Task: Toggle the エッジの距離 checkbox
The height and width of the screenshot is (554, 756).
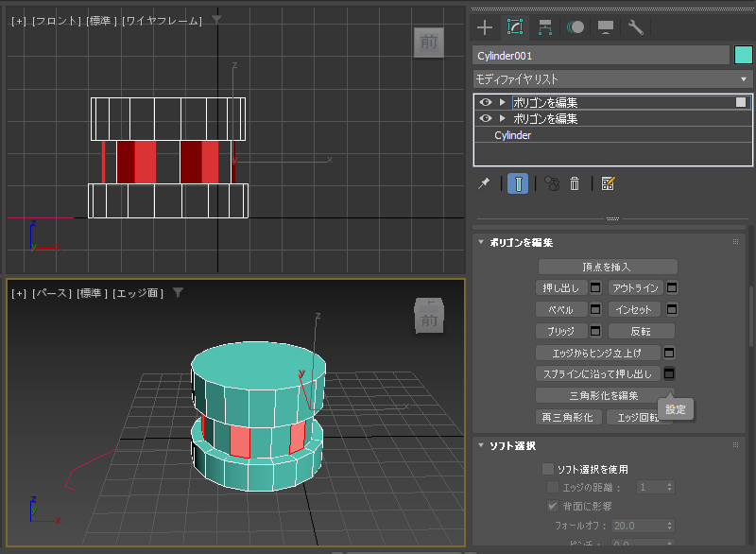Action: [553, 488]
